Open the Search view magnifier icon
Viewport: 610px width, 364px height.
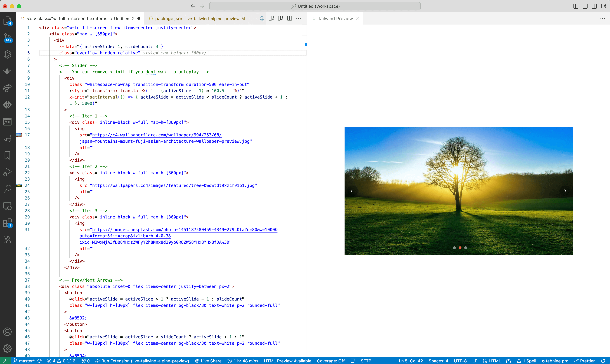point(7,189)
